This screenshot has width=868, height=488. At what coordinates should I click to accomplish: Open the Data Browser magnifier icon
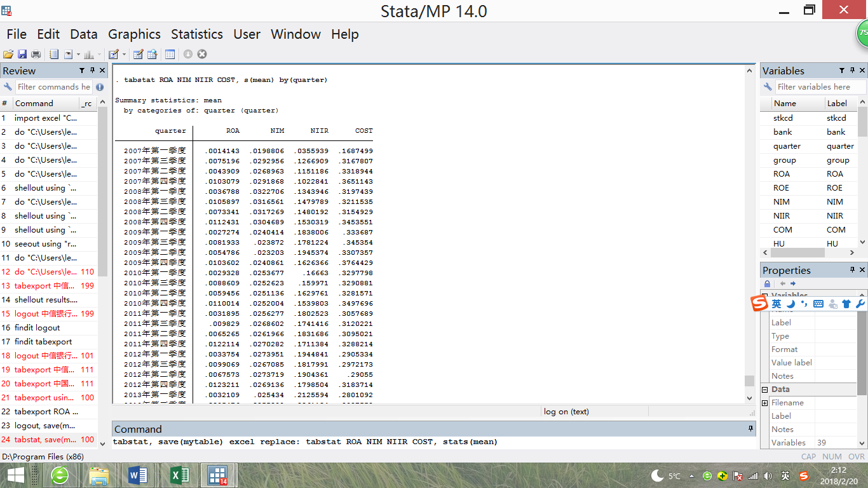tap(152, 54)
